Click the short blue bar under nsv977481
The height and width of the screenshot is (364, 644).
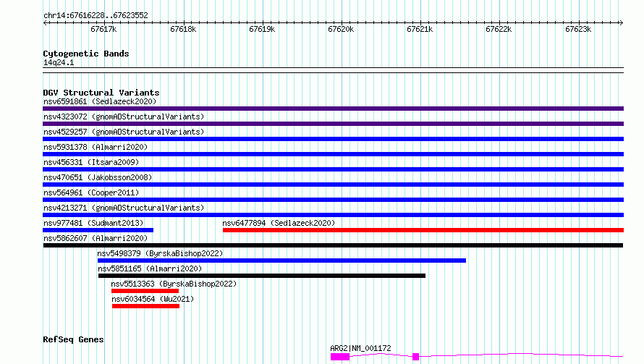pyautogui.click(x=98, y=230)
